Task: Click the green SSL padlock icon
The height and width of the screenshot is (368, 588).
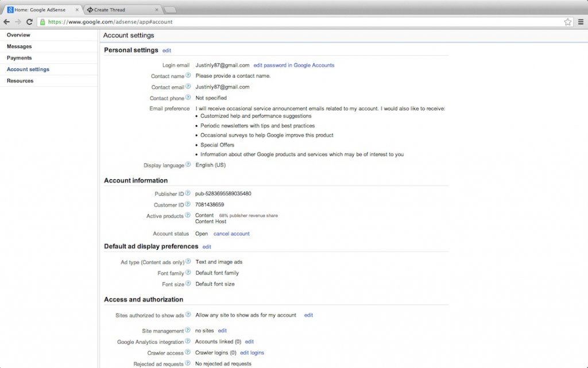Action: 42,22
